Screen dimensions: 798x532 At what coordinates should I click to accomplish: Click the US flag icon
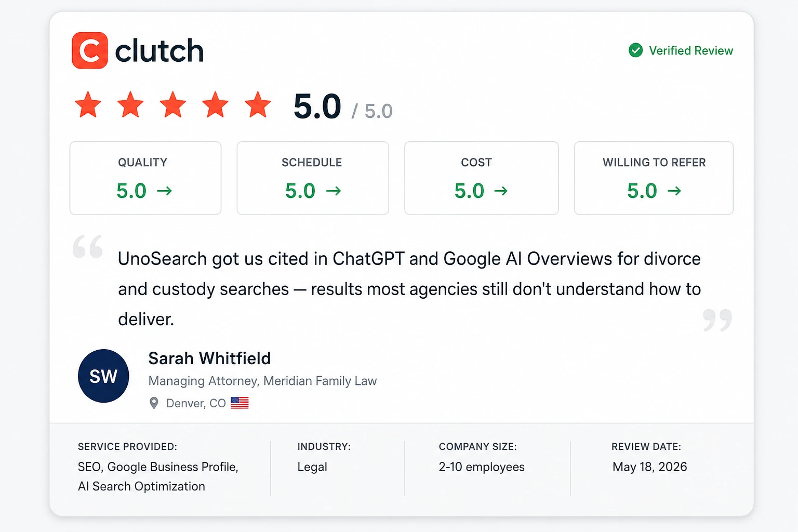pos(240,403)
